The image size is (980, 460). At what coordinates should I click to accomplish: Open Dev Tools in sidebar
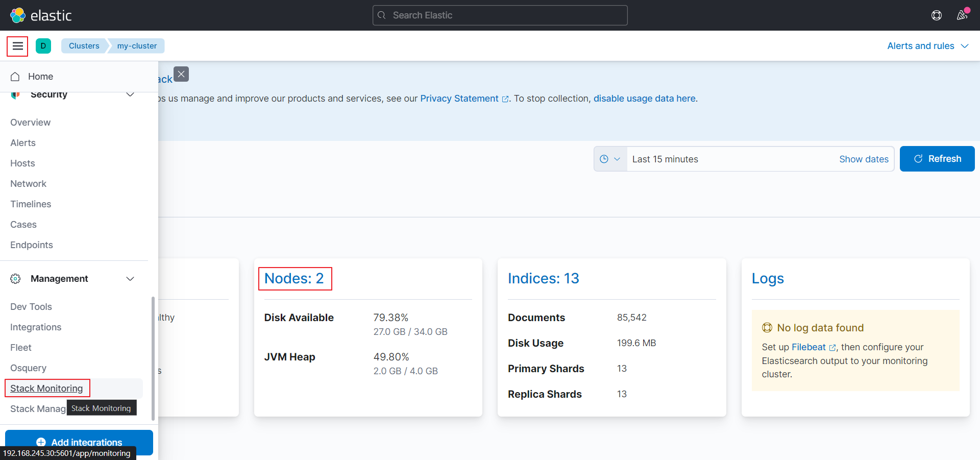click(x=31, y=307)
